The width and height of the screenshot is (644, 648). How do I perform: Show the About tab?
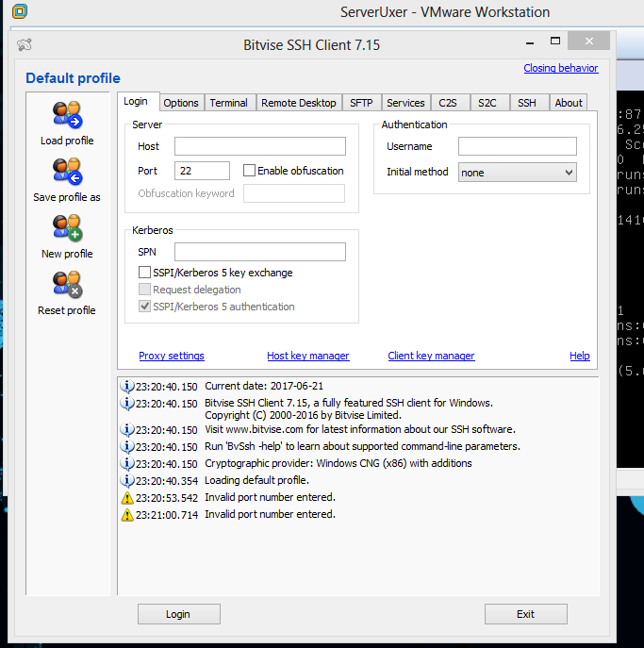point(569,103)
